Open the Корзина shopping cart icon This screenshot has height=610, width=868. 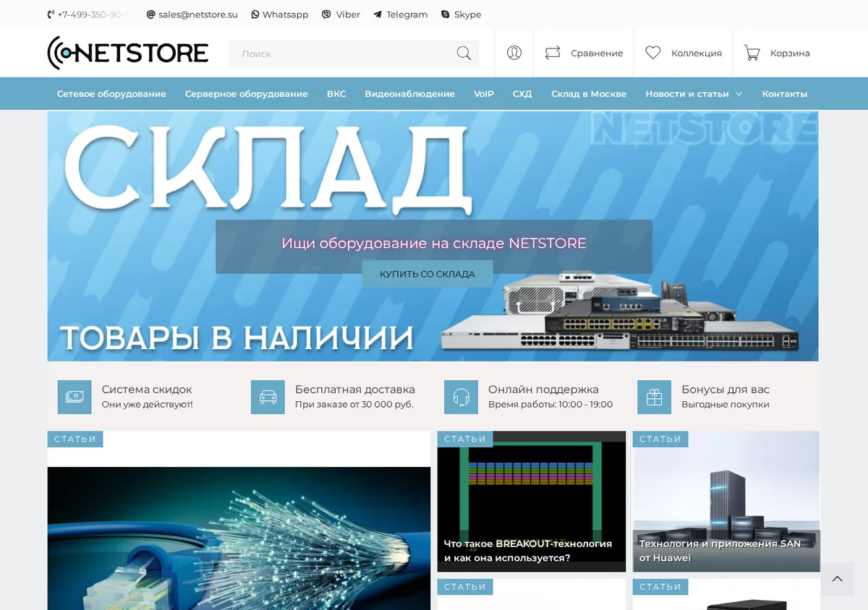tap(752, 53)
